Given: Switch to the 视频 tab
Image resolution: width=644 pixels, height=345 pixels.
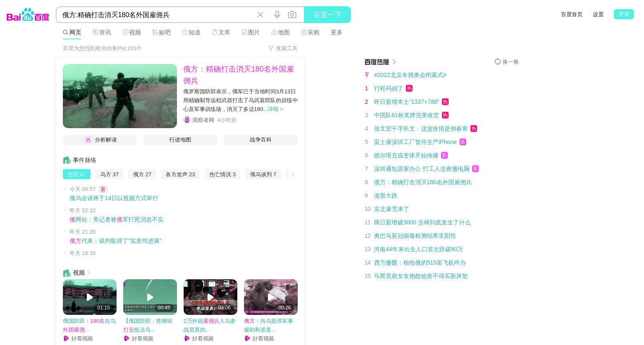Looking at the screenshot, I should (x=132, y=32).
